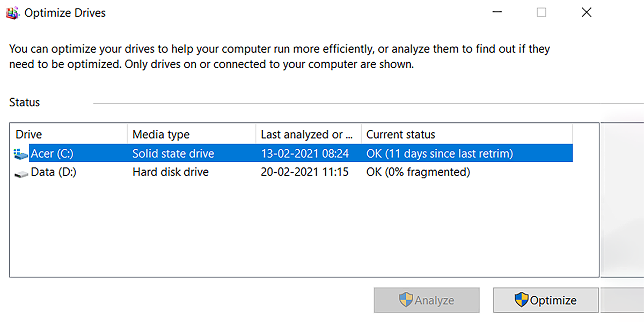Click the solid state drive icon beside Acer (C:)

pos(20,153)
